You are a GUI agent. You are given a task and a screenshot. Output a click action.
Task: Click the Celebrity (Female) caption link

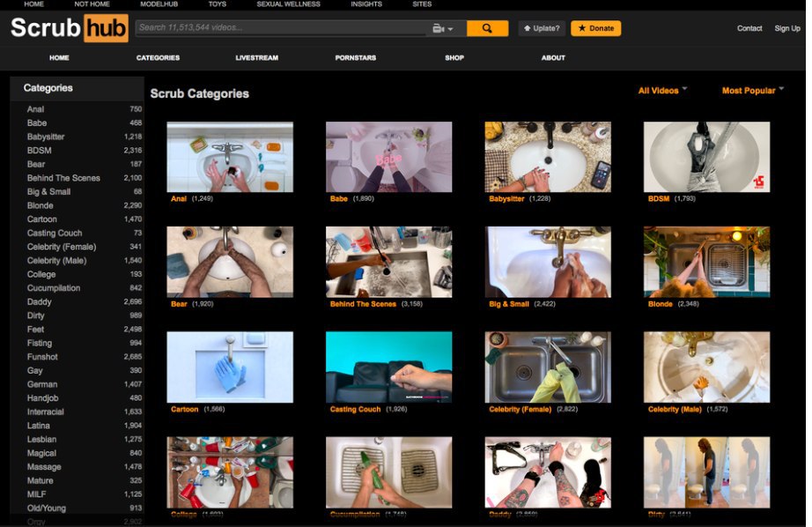point(520,410)
